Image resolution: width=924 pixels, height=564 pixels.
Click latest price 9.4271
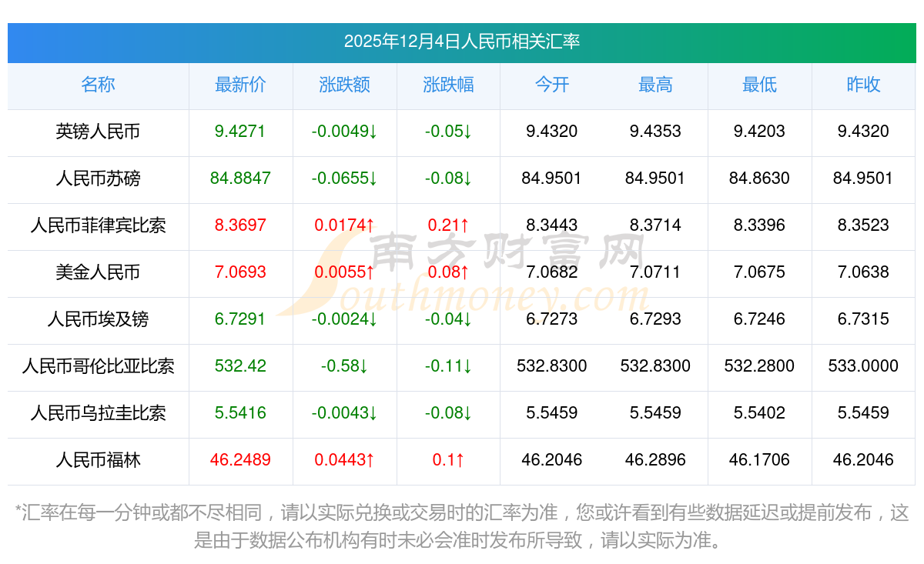(240, 132)
